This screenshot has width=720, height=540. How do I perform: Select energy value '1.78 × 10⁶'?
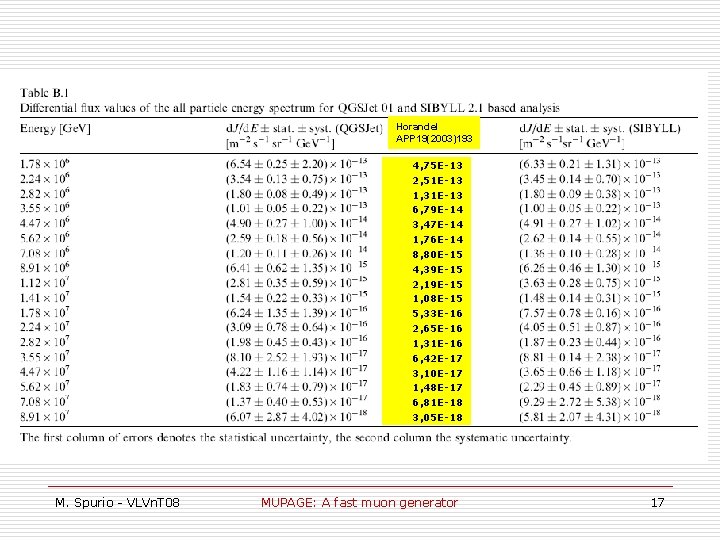45,164
